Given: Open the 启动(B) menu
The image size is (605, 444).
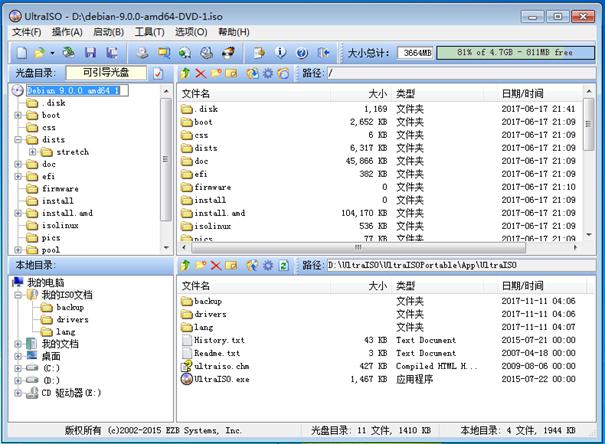Looking at the screenshot, I should click(x=108, y=32).
